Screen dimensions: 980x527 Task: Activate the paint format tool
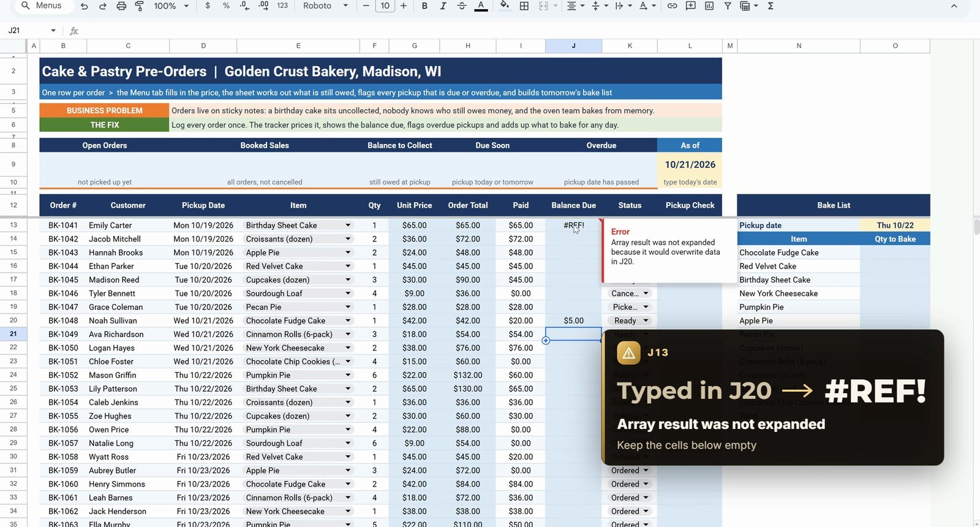point(140,6)
